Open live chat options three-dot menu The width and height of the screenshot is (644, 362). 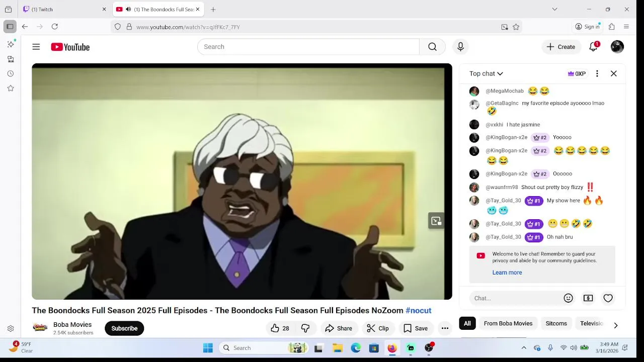point(597,73)
